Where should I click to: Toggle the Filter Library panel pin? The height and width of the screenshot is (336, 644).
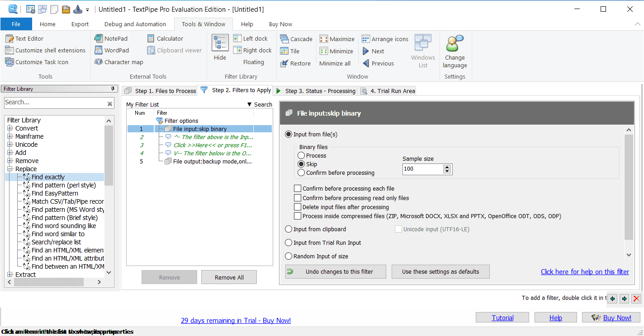pyautogui.click(x=113, y=89)
